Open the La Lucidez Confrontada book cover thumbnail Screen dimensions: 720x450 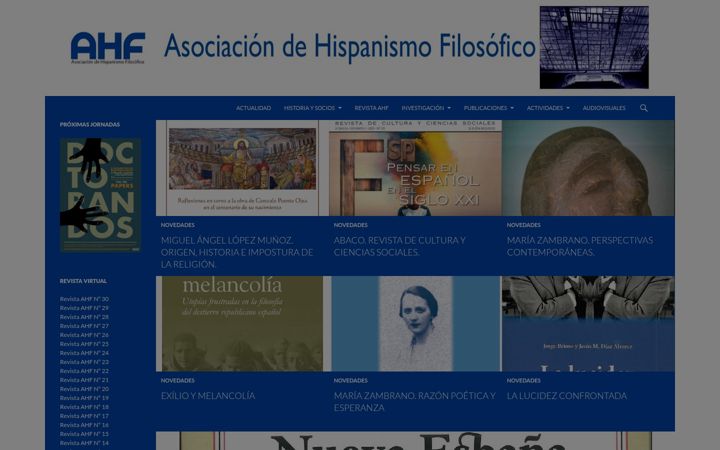tap(588, 324)
